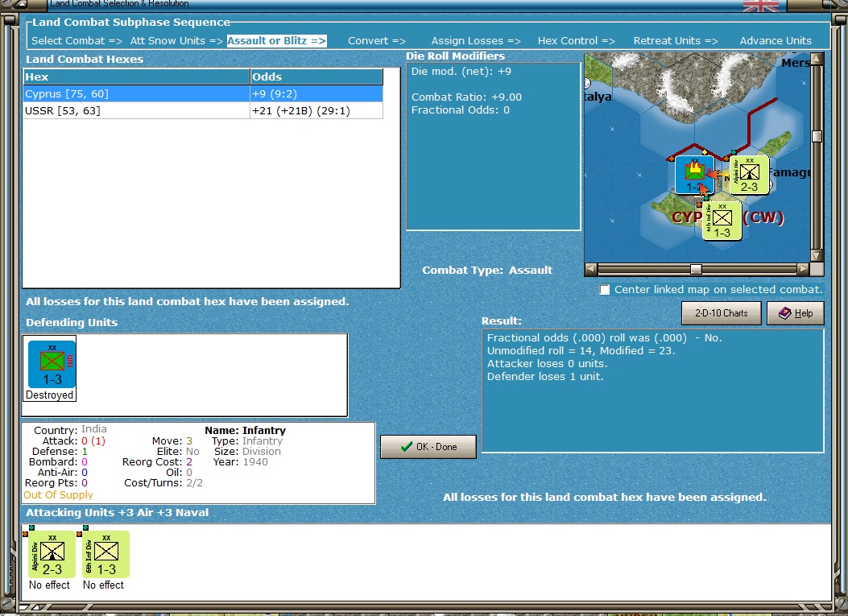The width and height of the screenshot is (848, 616).
Task: Click the +9 (9:2) odds cell
Action: click(316, 93)
